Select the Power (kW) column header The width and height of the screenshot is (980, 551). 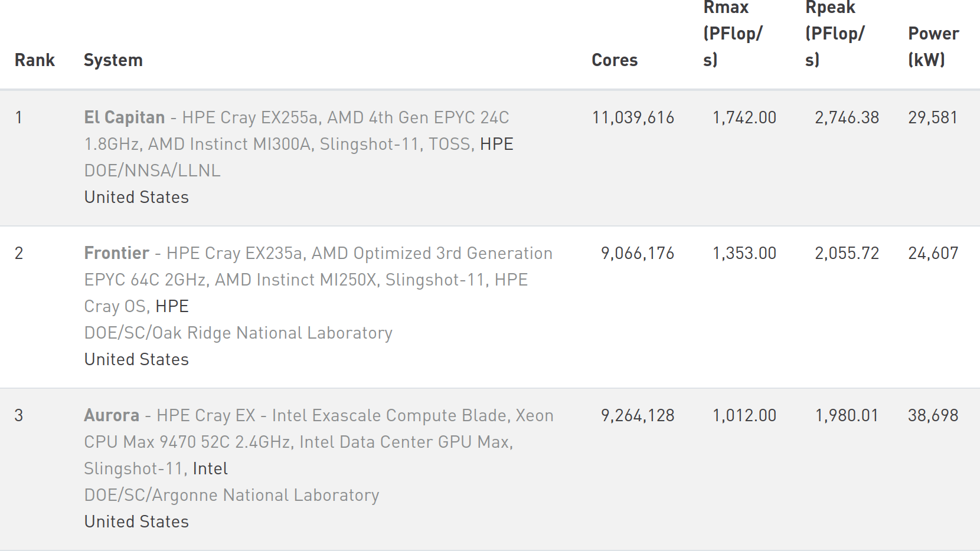933,47
